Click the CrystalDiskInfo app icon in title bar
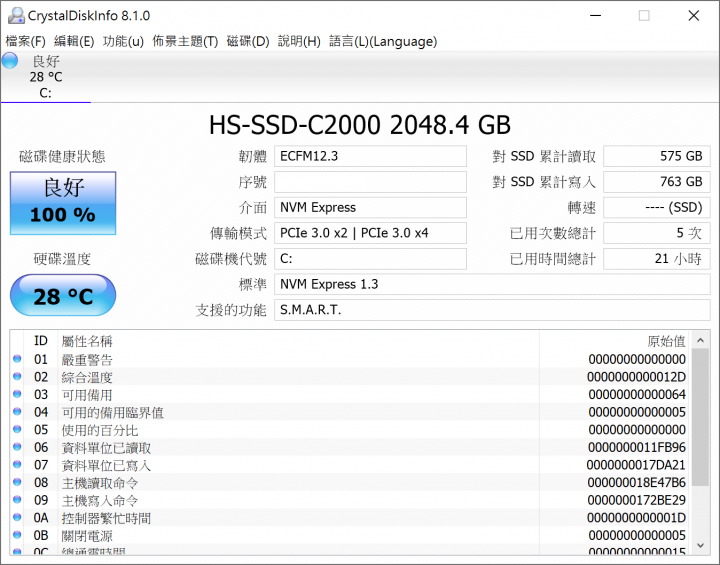 pyautogui.click(x=17, y=16)
